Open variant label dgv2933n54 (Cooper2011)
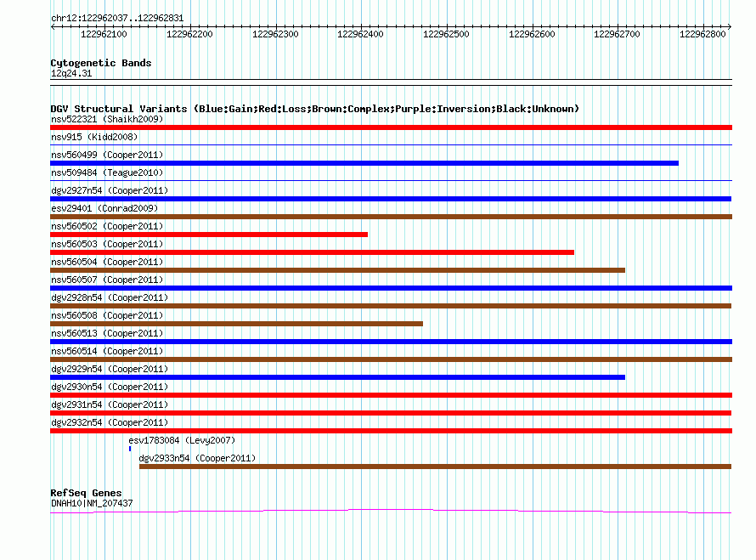Screen dimensions: 756x560 click(197, 458)
